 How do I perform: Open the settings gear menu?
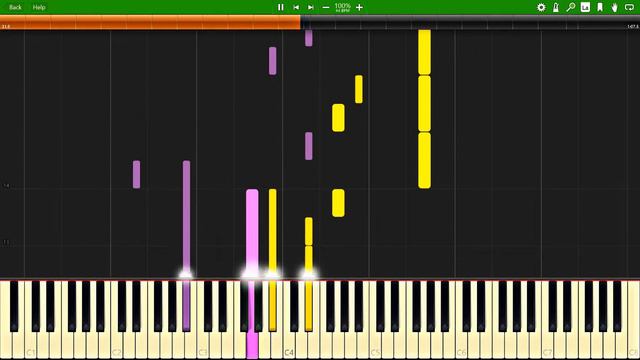pos(541,7)
